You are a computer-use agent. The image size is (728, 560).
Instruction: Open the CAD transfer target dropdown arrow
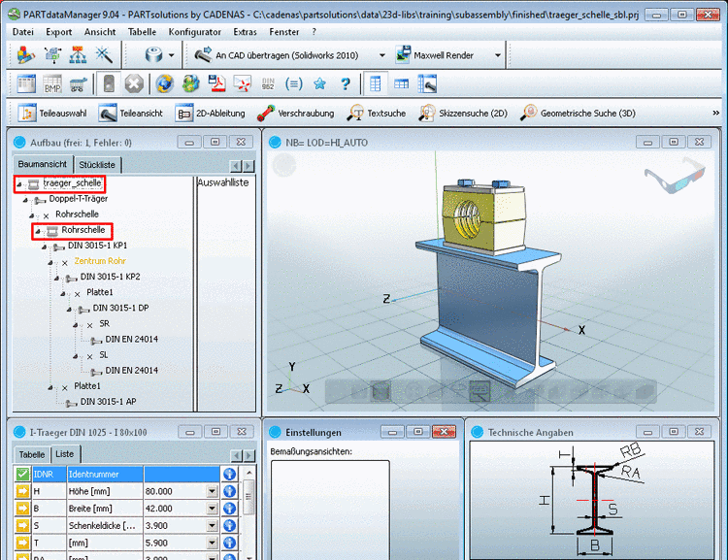(381, 55)
